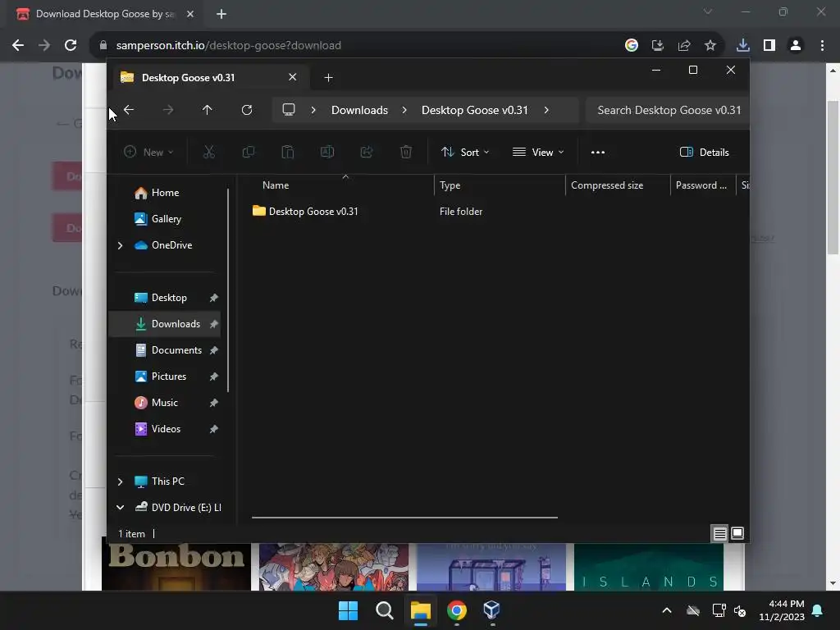Click the Paste clipboard icon
The width and height of the screenshot is (840, 630).
288,152
